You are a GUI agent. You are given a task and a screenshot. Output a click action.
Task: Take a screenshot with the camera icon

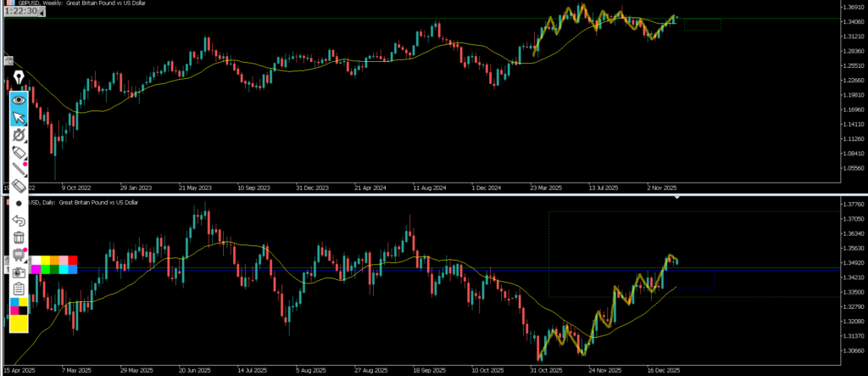coord(19,272)
